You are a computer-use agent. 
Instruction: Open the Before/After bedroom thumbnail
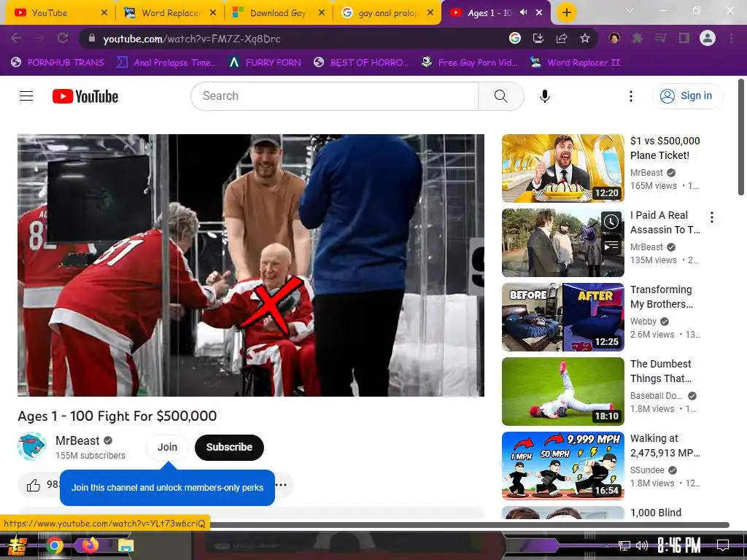coord(562,317)
